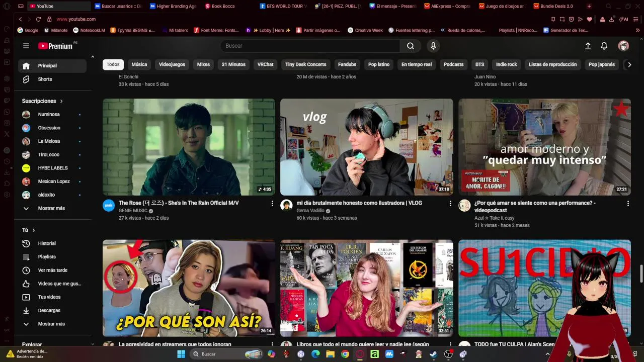644x362 pixels.
Task: Play the books thumbnail video 32:51
Action: [x=367, y=288]
